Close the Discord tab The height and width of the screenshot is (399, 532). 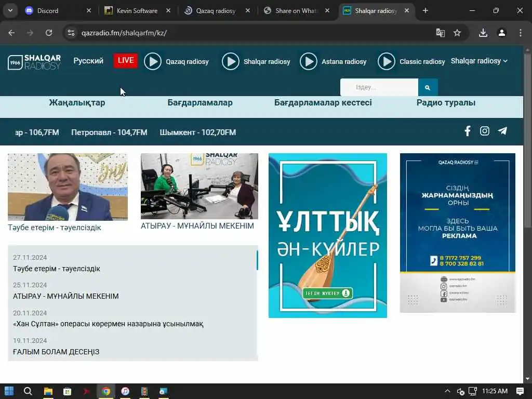(89, 11)
